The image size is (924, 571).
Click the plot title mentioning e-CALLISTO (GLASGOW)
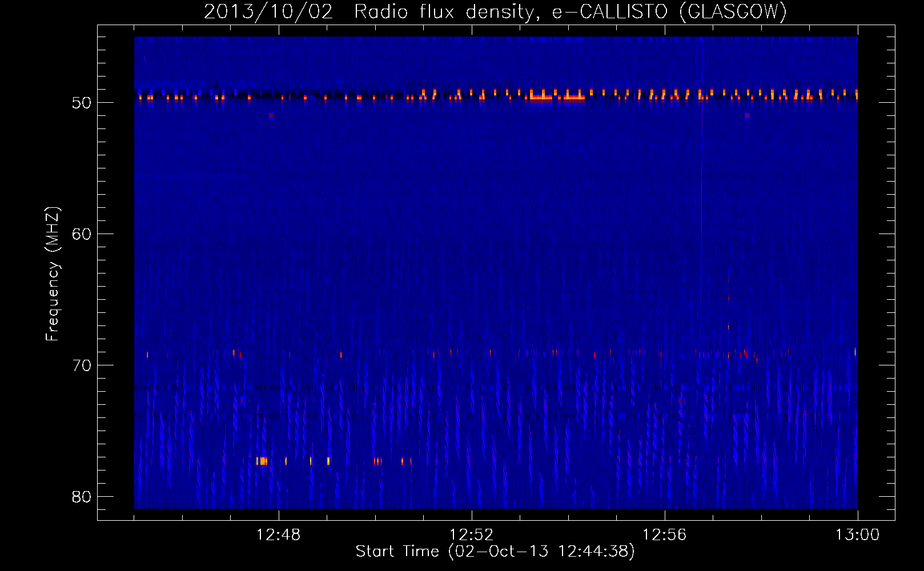click(x=495, y=11)
